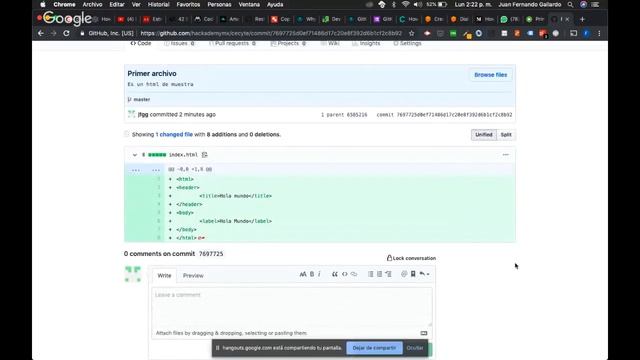Open the Editar menu
The height and width of the screenshot is (360, 640).
click(x=117, y=4)
